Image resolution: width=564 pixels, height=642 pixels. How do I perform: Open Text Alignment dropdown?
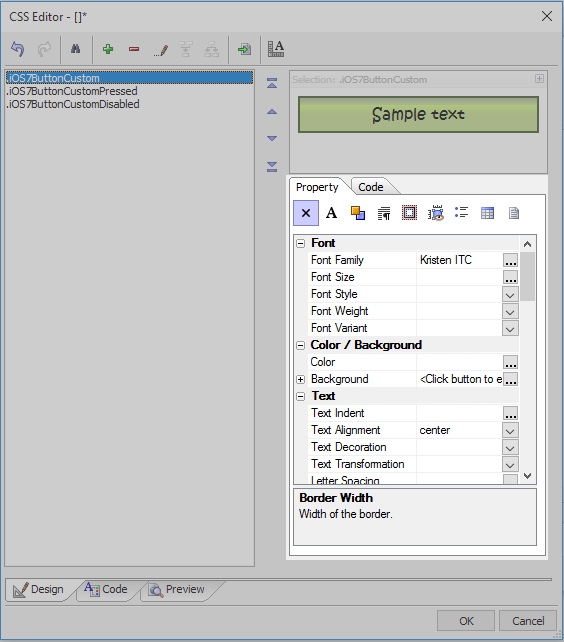pos(510,431)
